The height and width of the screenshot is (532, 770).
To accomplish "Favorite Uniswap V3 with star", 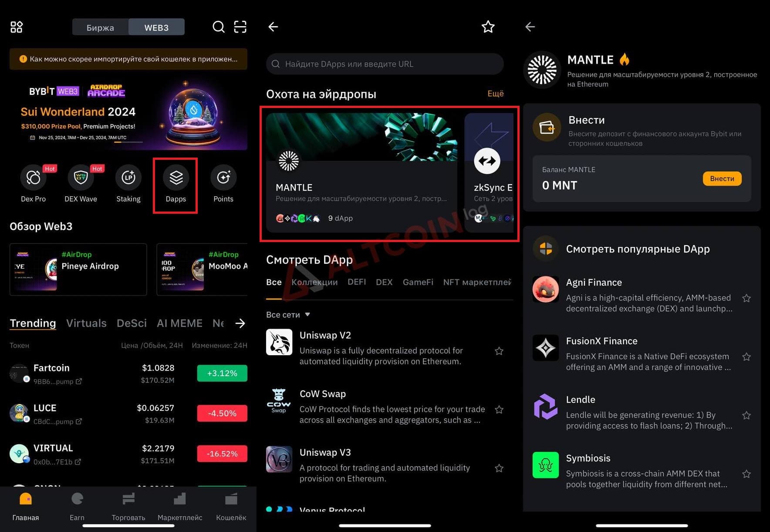I will coord(499,468).
